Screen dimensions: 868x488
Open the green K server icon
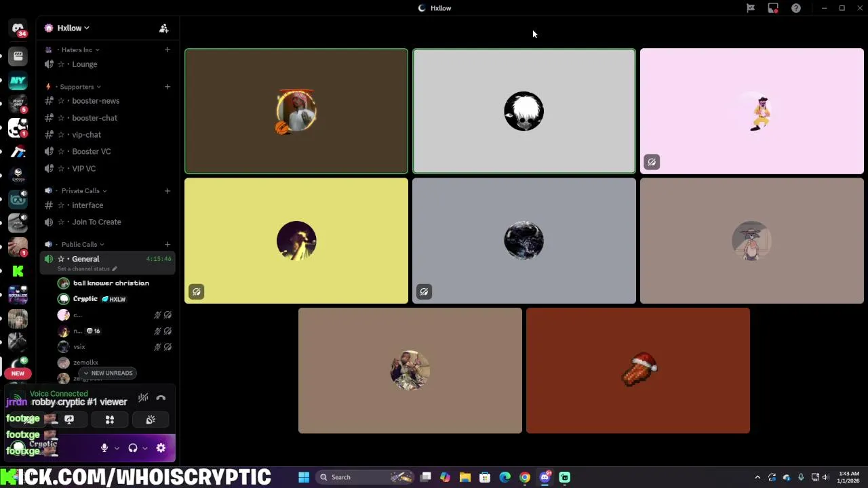[x=18, y=270]
